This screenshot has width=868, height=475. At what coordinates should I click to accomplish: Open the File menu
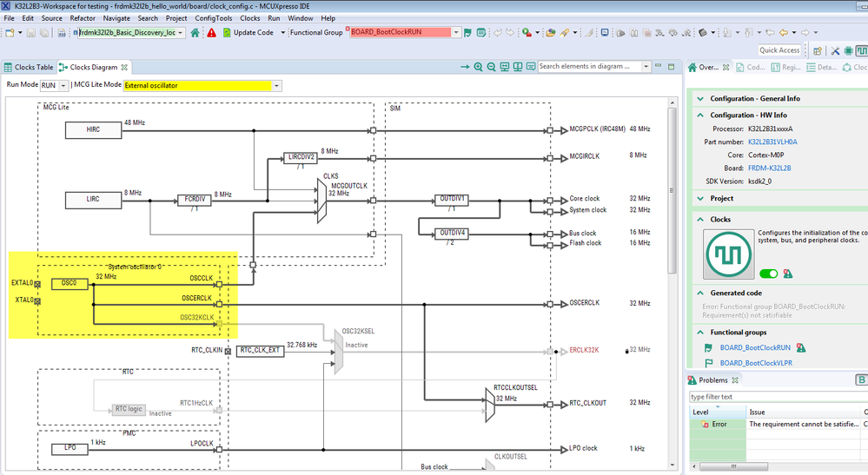9,18
